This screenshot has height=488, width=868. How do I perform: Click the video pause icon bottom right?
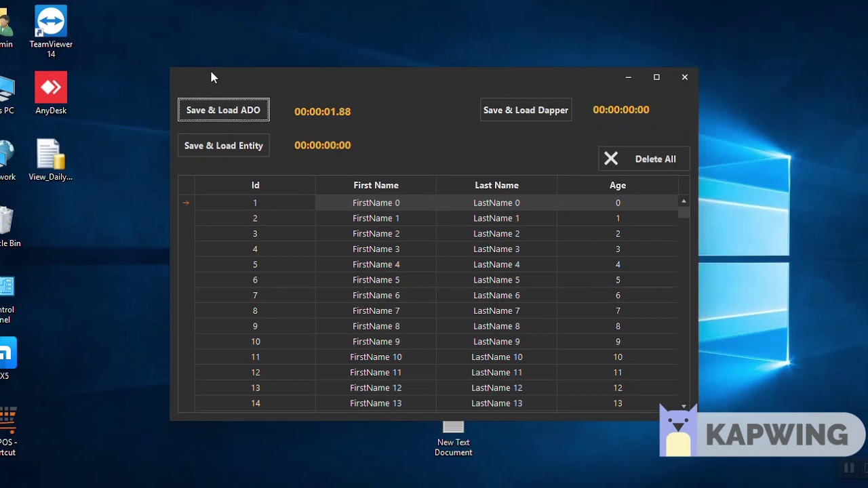[848, 468]
